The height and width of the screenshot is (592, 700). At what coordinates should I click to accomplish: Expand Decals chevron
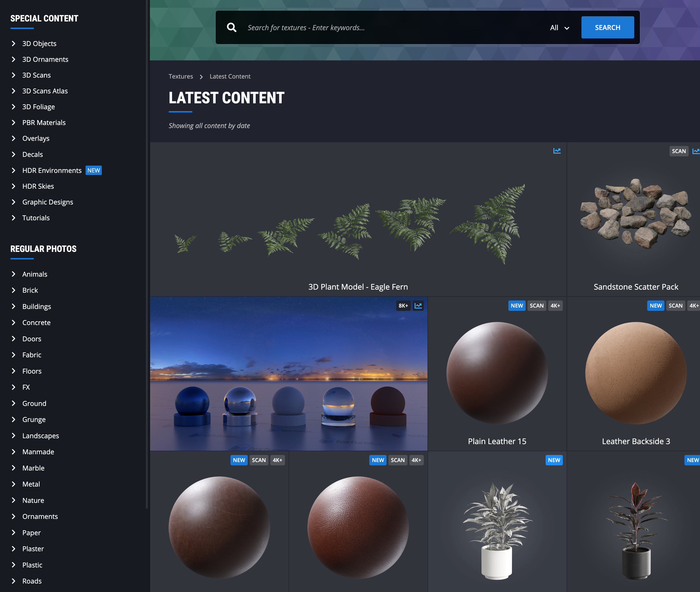click(x=13, y=154)
